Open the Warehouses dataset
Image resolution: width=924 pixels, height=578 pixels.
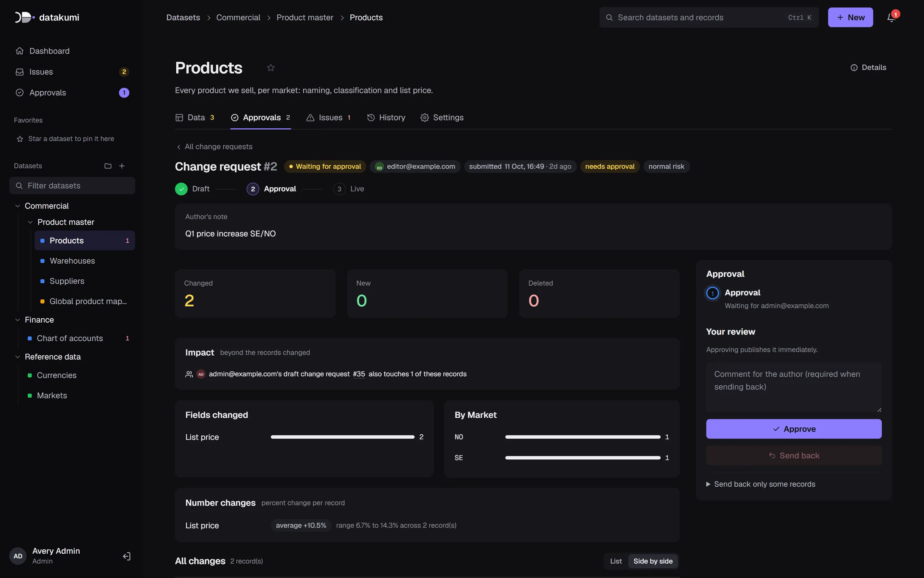85,261
